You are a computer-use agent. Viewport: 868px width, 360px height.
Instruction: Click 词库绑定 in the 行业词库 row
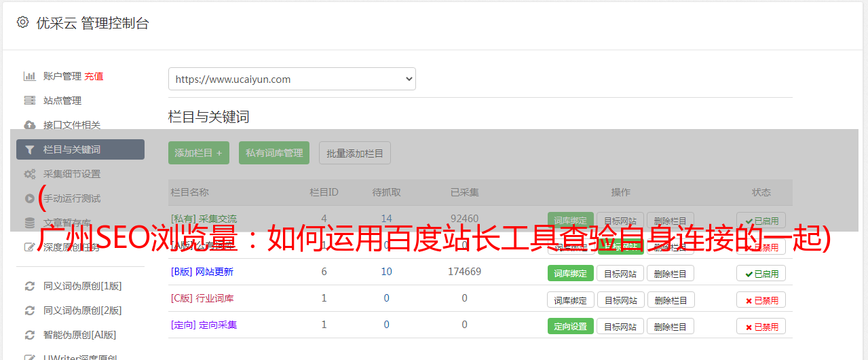(x=571, y=300)
